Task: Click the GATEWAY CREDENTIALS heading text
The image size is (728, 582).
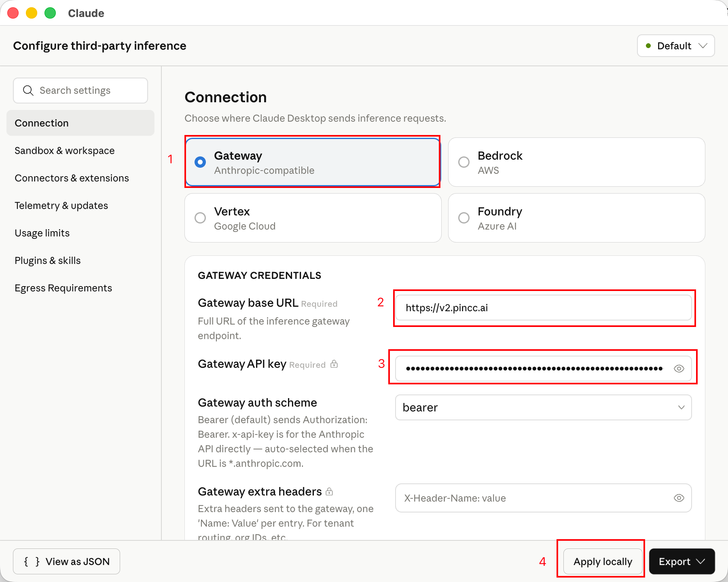Action: tap(259, 275)
